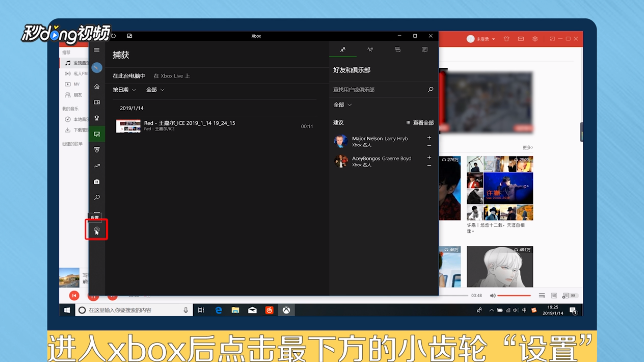The image size is (644, 362).
Task: Click the 'See all' suggestions link
Action: [420, 122]
